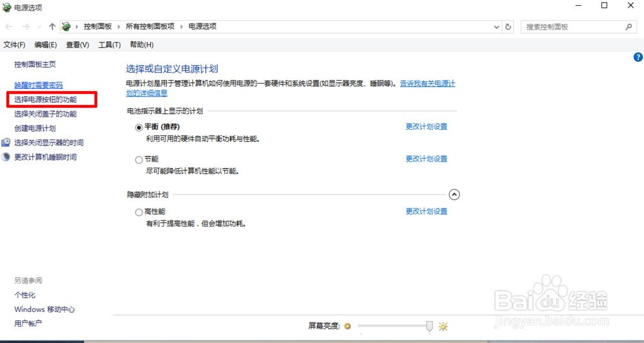
Task: Open 更改计算机睡眠时间 link
Action: pos(46,157)
